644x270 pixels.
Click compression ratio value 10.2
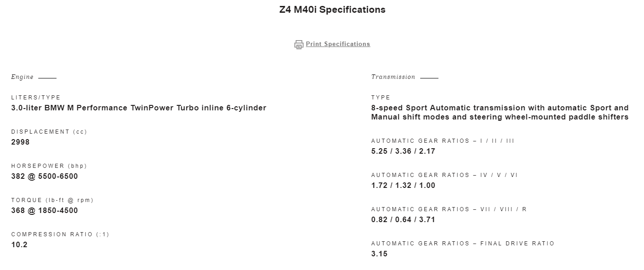click(x=20, y=245)
